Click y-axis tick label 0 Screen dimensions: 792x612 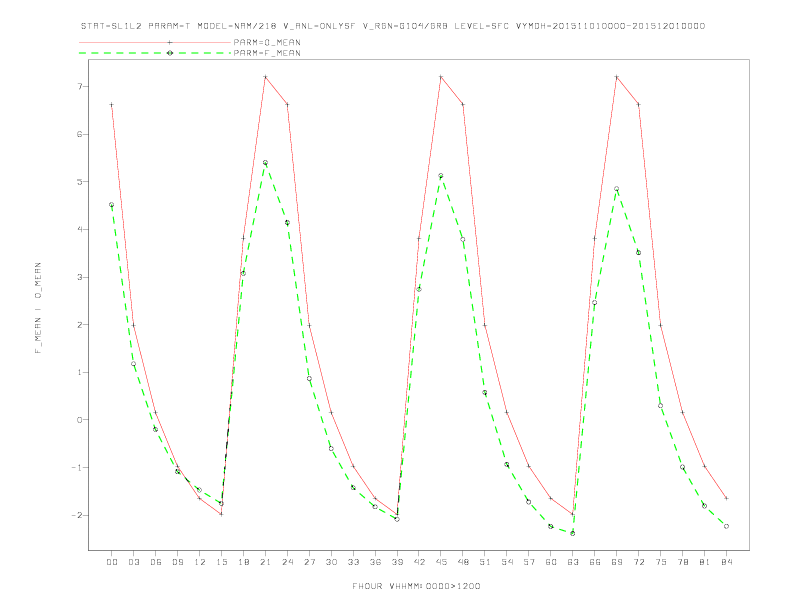[80, 420]
